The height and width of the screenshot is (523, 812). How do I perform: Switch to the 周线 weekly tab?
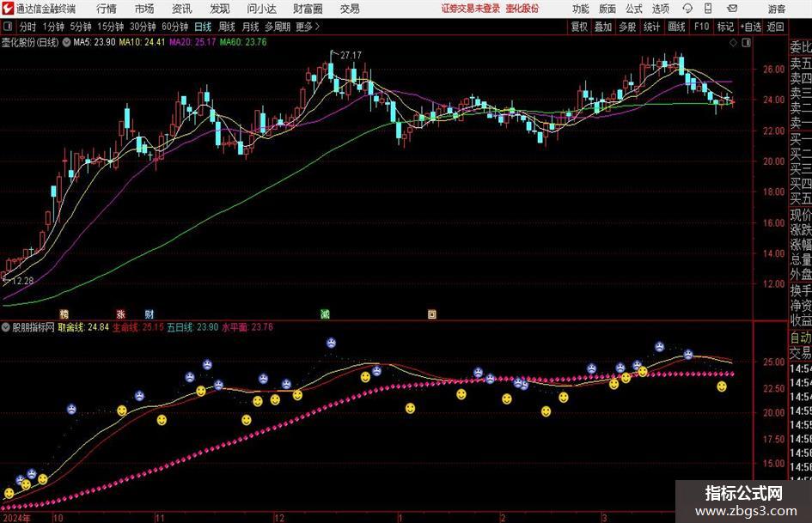point(226,27)
